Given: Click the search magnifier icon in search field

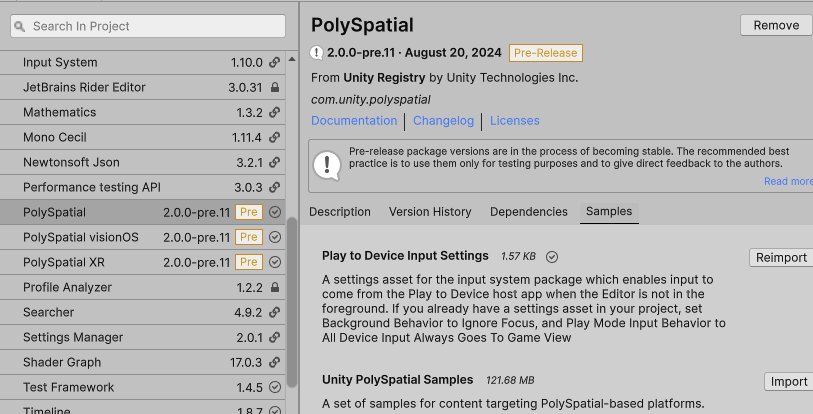Looking at the screenshot, I should click(x=20, y=26).
